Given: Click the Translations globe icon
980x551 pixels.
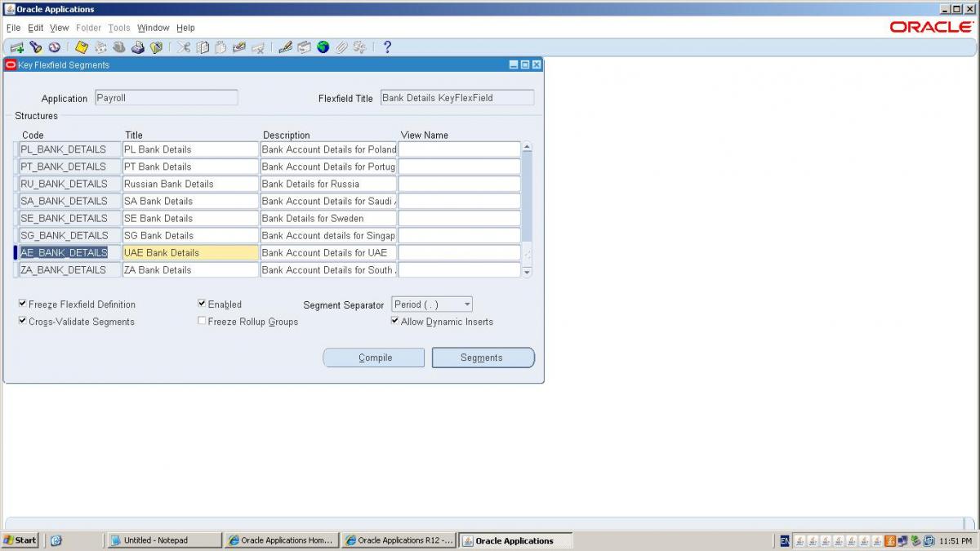Looking at the screenshot, I should pos(323,47).
